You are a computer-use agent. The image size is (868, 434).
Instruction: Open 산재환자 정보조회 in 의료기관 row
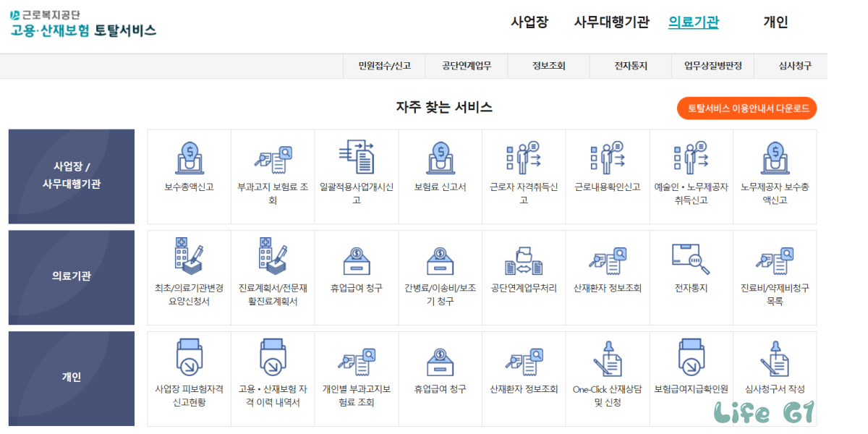(x=608, y=261)
